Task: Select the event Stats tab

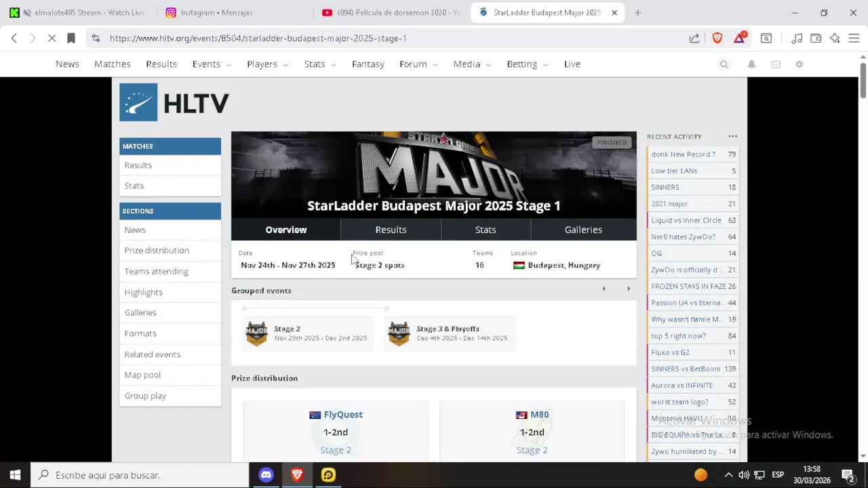Action: click(x=486, y=230)
